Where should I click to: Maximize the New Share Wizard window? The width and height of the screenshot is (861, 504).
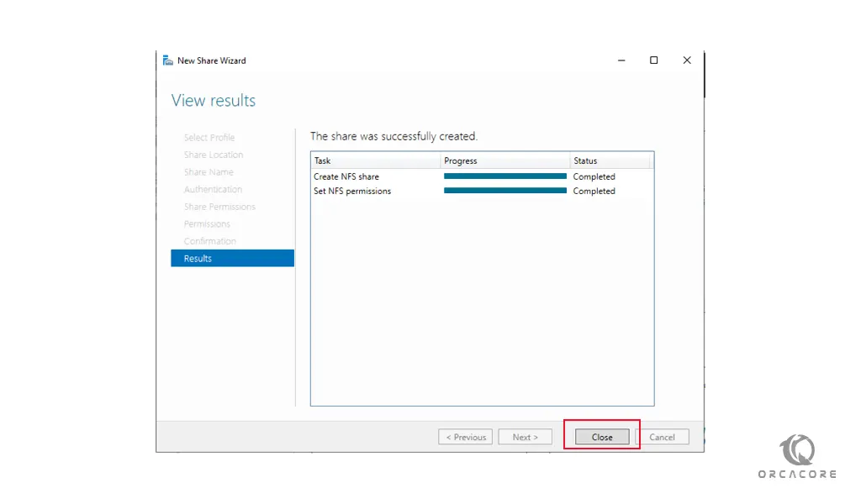pyautogui.click(x=653, y=60)
